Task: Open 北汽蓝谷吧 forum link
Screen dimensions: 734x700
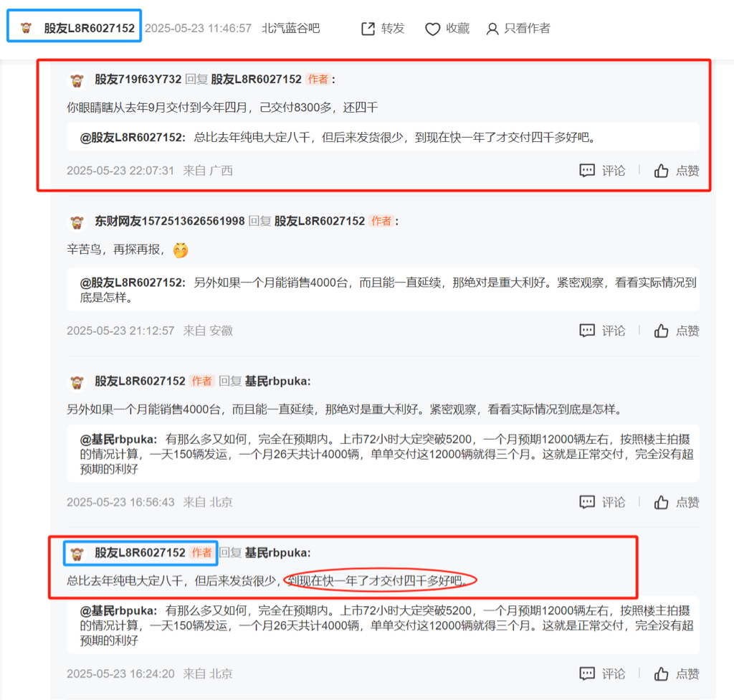Action: point(291,28)
